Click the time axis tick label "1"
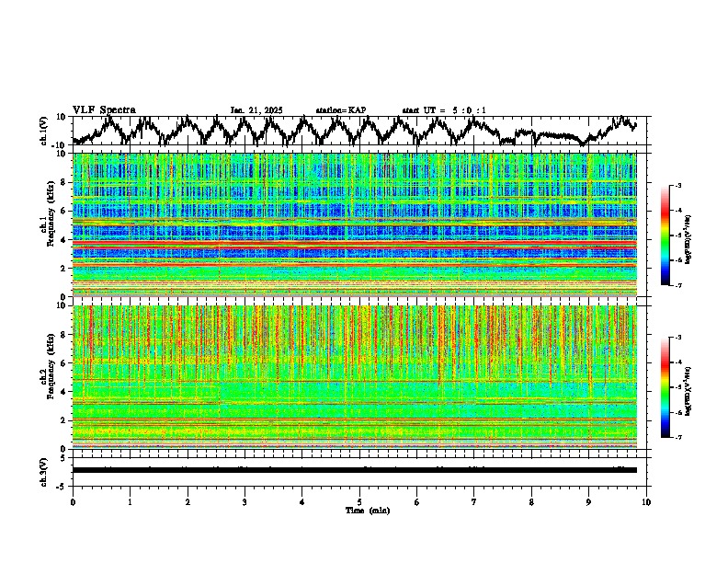 click(130, 502)
